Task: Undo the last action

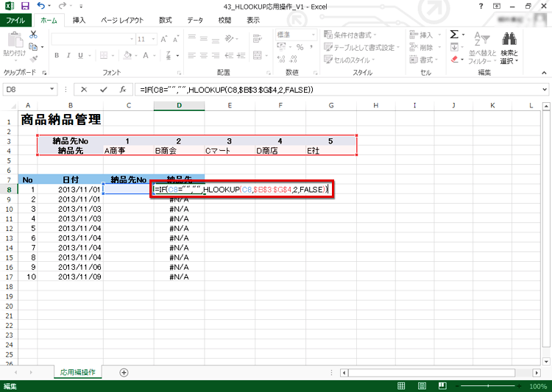Action: coord(40,6)
